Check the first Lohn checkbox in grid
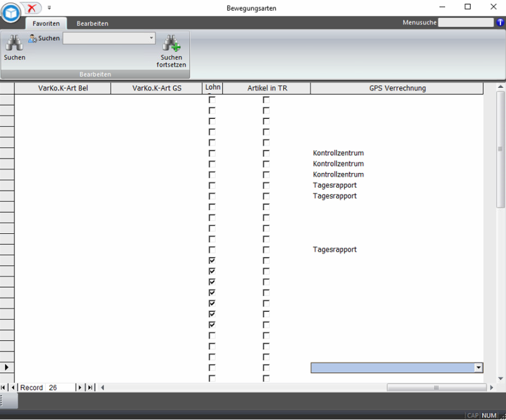506x420 pixels. click(212, 100)
